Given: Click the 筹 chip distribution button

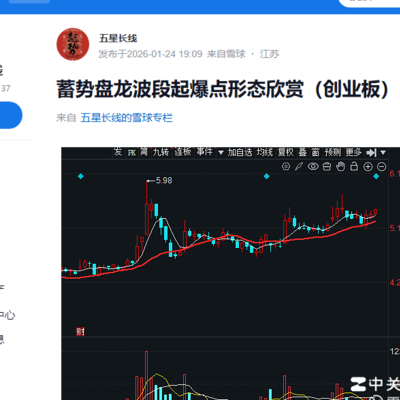Looking at the screenshot, I should click(144, 152).
